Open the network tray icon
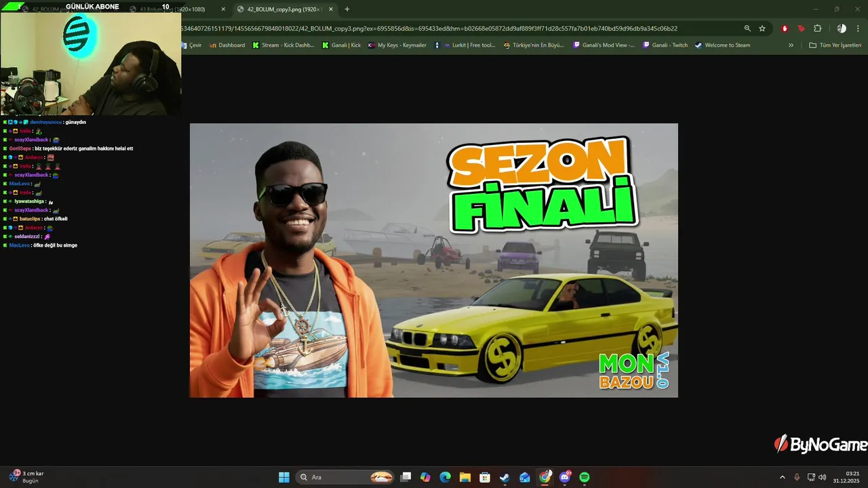 click(x=811, y=477)
